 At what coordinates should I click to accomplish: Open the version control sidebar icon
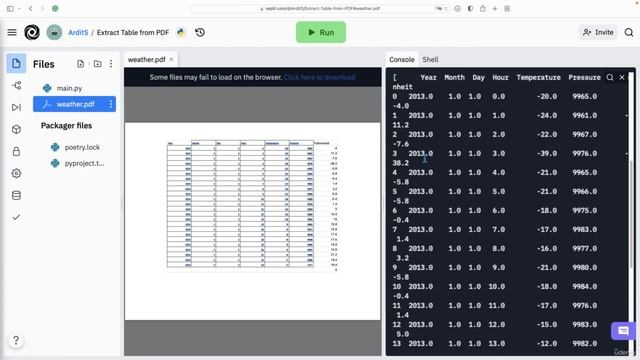pyautogui.click(x=16, y=85)
